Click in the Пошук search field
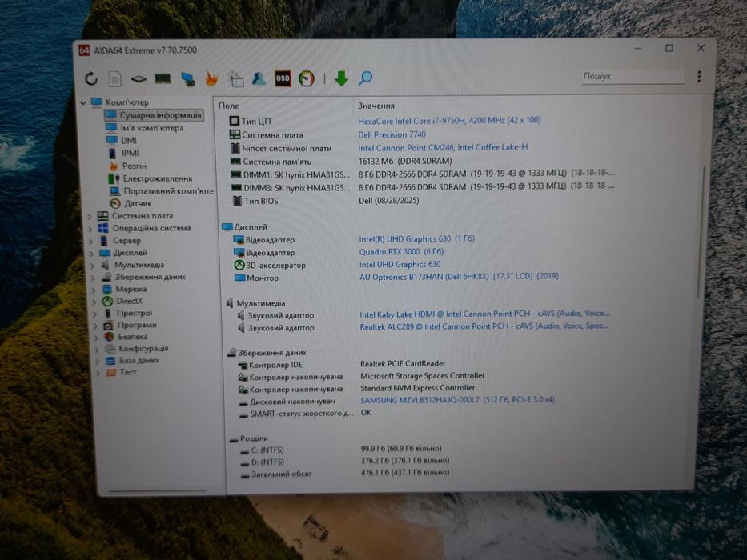 tap(633, 77)
